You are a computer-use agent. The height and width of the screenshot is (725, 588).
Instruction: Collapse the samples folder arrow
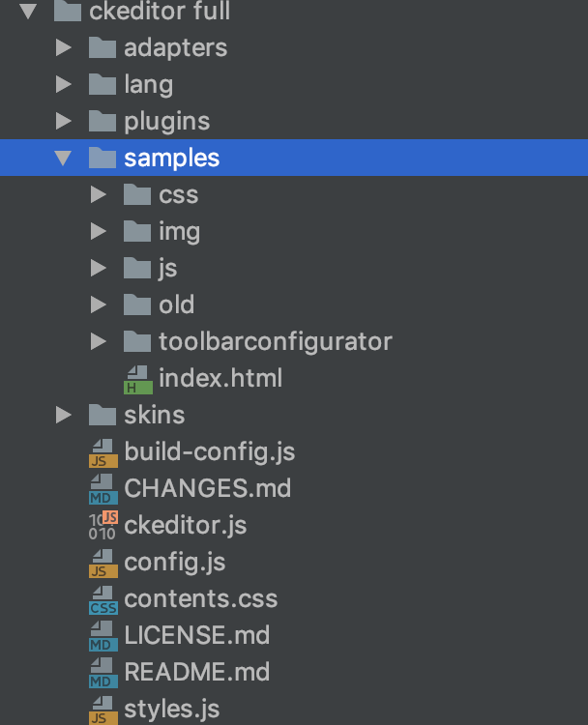64,158
